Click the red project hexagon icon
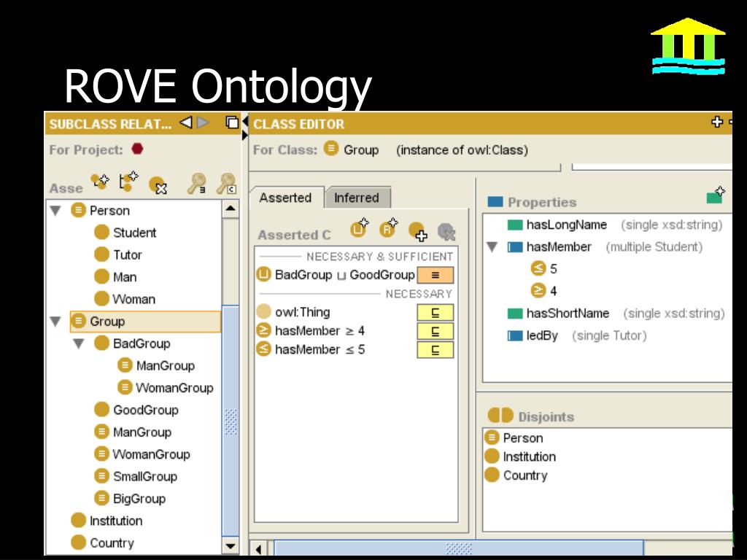Screen dimensions: 747x560 [137, 149]
